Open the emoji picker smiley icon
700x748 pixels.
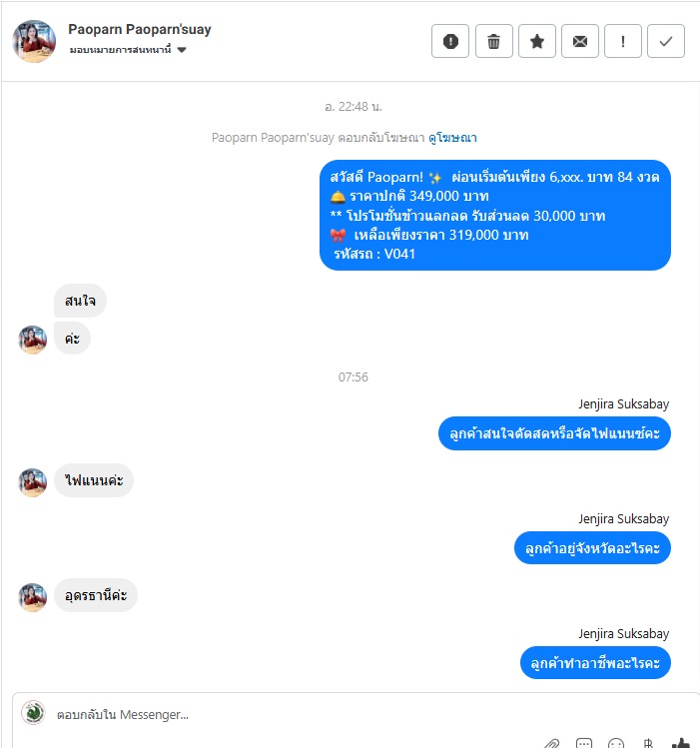[x=615, y=743]
